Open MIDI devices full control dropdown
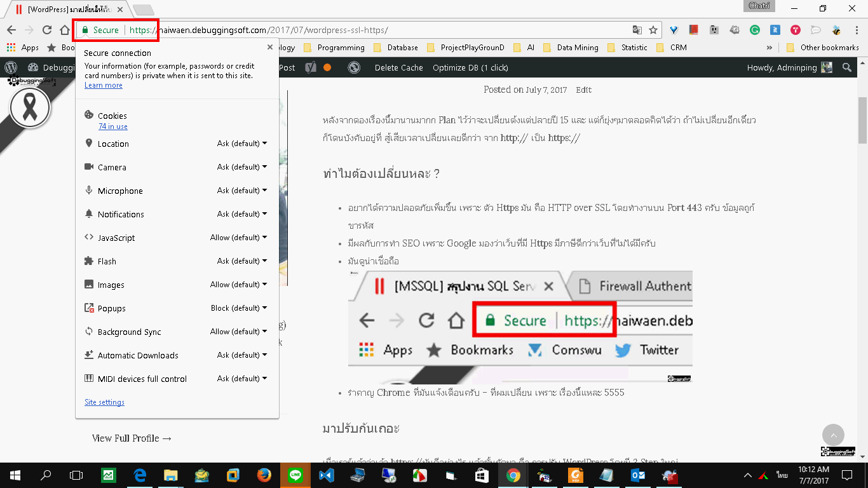 [242, 379]
